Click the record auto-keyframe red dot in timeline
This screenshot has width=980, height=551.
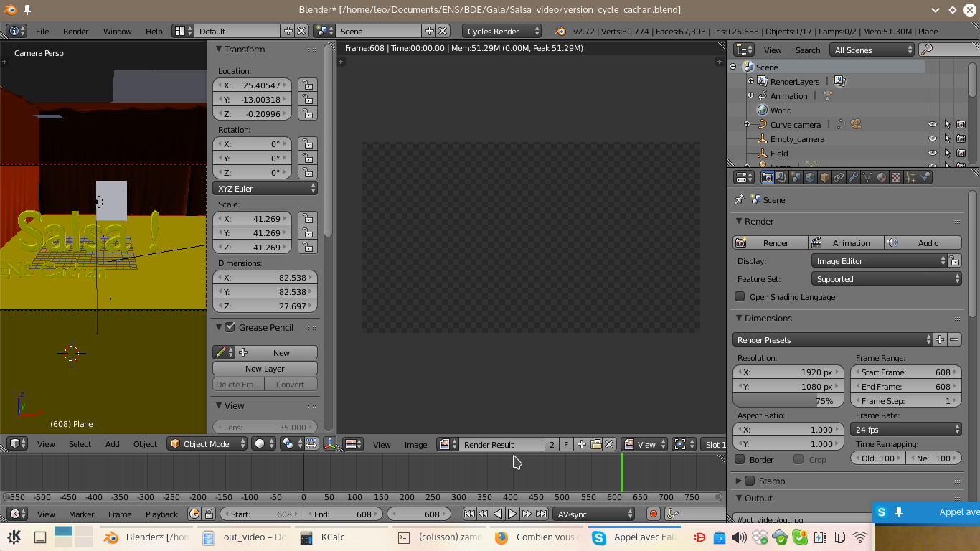653,514
